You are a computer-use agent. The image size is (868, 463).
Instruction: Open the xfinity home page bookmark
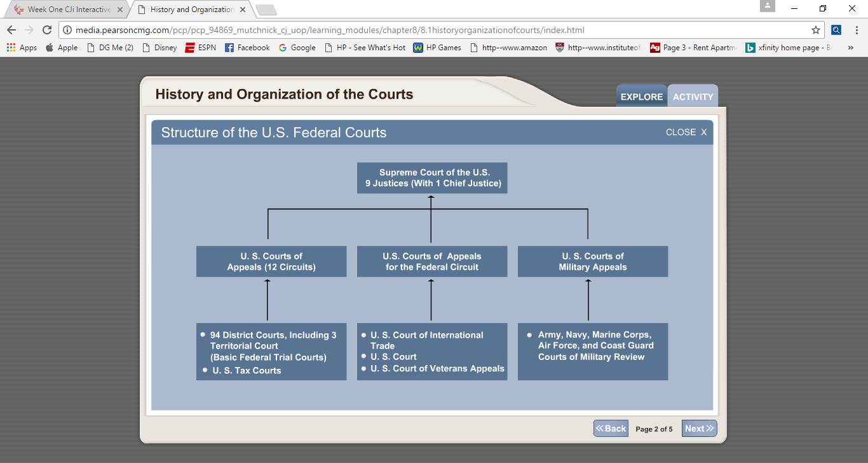(x=788, y=48)
